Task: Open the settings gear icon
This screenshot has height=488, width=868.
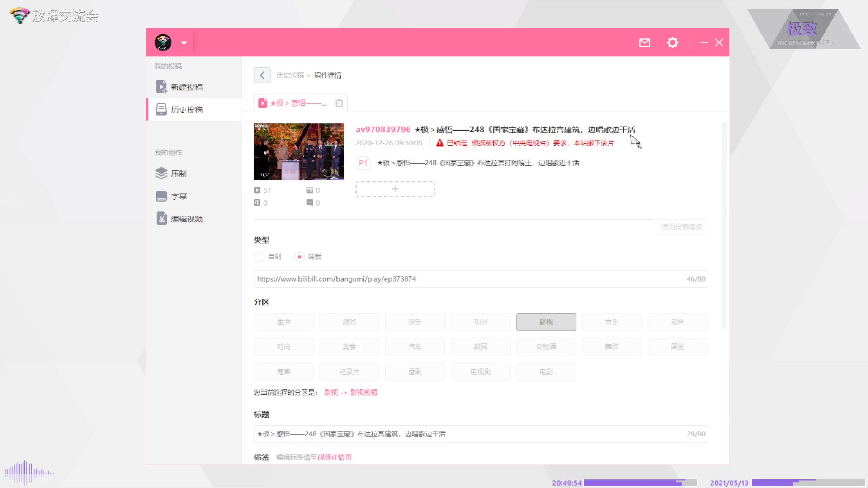Action: [673, 42]
